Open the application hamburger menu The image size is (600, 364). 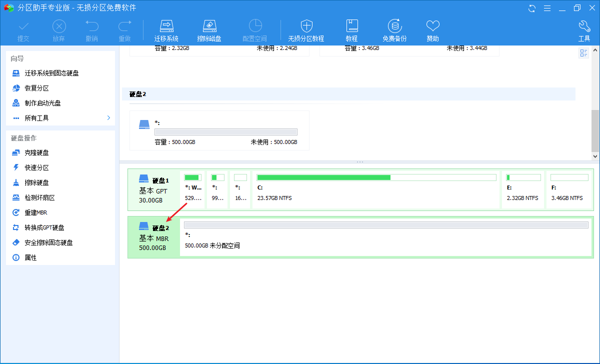coord(547,8)
